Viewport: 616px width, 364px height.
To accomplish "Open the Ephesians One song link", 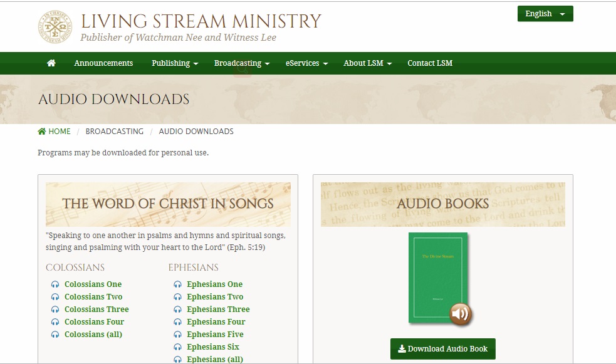I will pos(214,284).
